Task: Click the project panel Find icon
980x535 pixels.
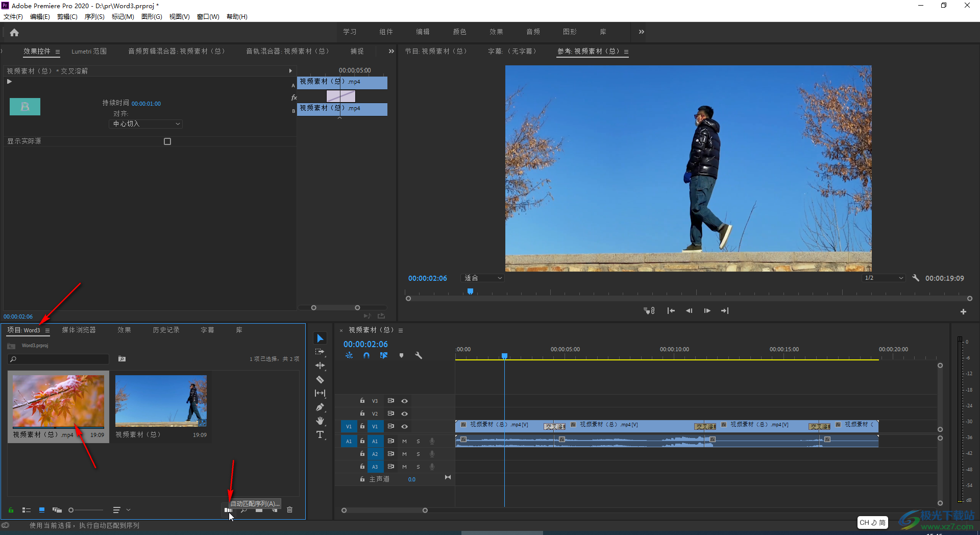Action: (244, 510)
